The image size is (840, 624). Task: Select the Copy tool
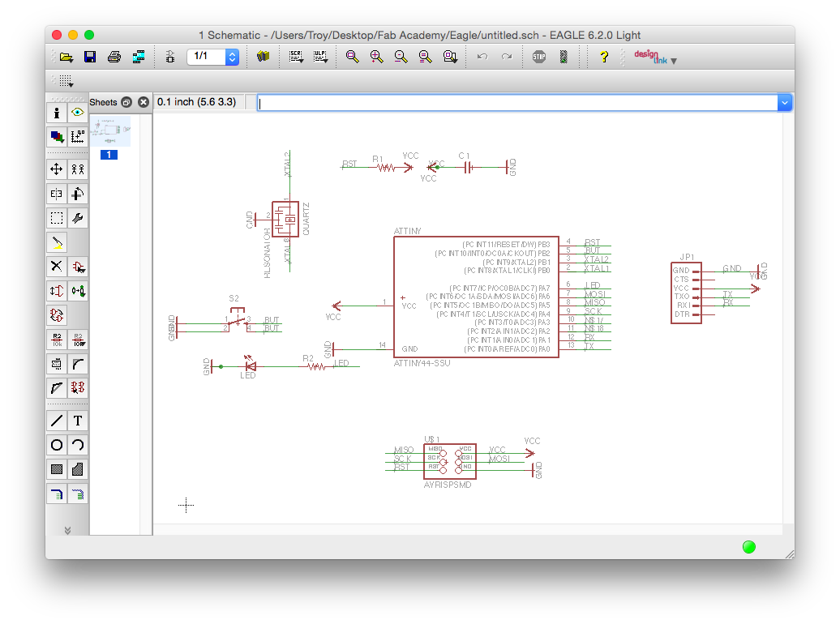coord(78,170)
